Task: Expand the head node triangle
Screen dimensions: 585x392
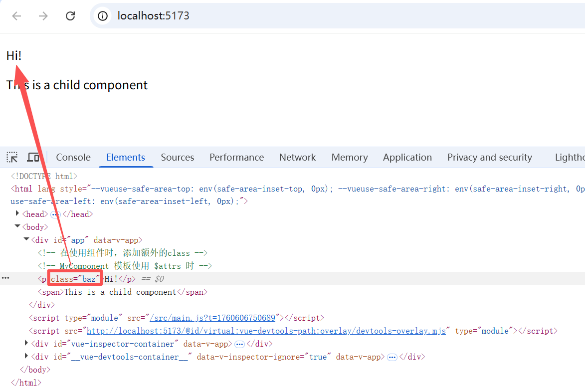Action: tap(17, 213)
